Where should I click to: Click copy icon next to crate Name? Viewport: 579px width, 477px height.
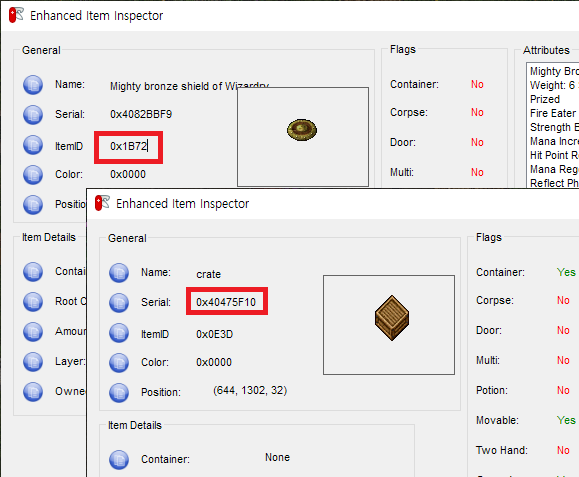point(119,273)
